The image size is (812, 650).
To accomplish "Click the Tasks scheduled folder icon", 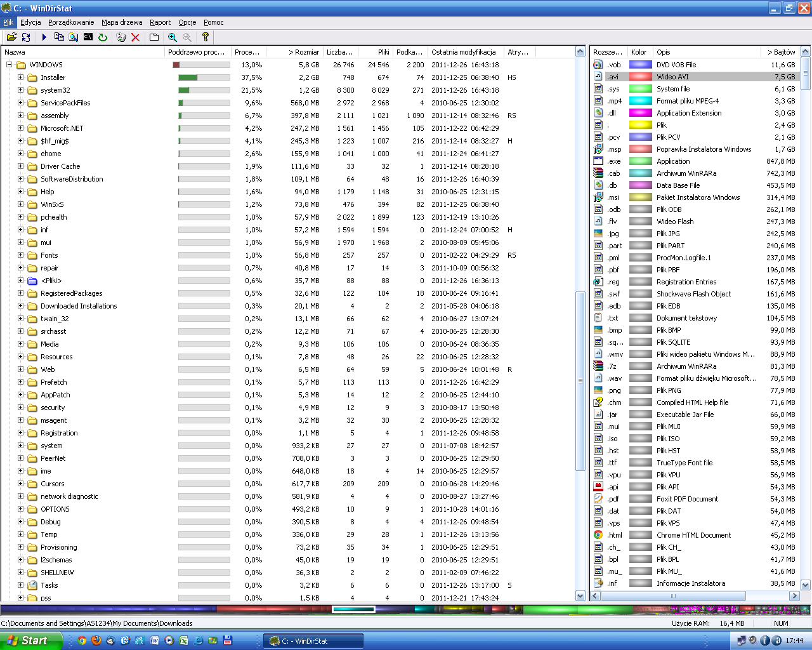I will 32,585.
